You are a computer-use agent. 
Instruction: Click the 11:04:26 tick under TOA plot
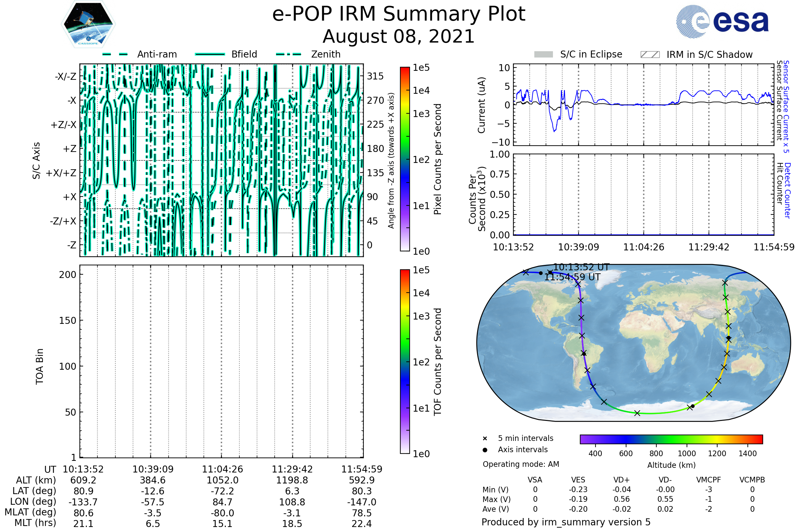point(222,469)
